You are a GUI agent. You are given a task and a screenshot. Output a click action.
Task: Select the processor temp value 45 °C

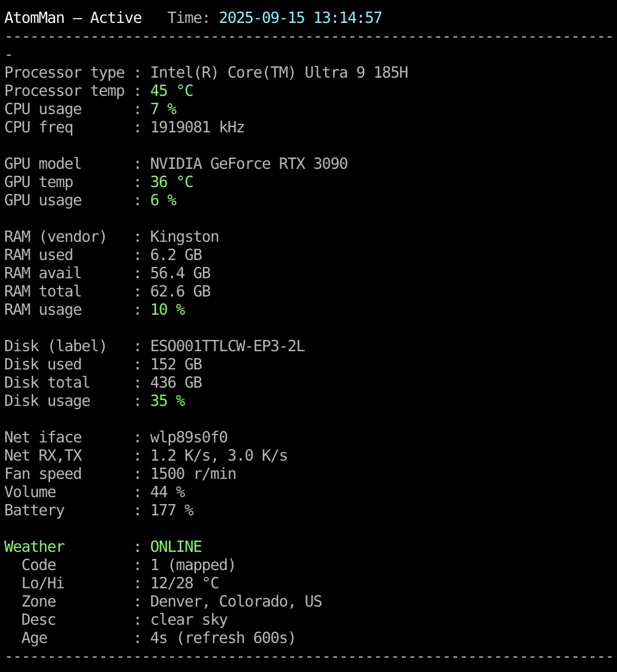[x=172, y=91]
